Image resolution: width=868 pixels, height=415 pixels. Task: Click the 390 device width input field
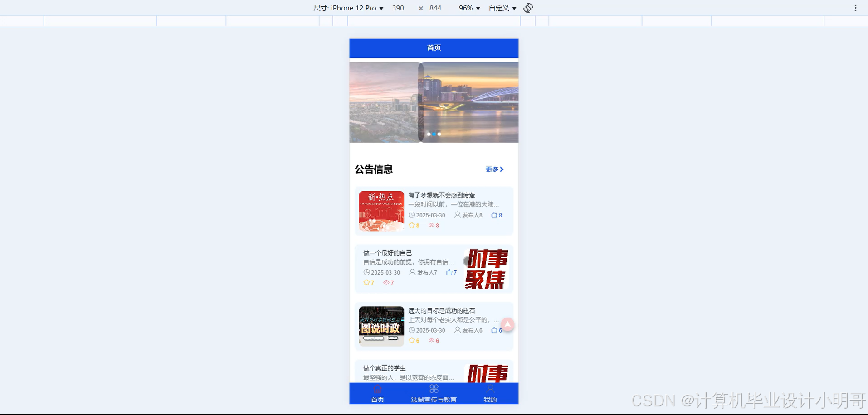(398, 8)
